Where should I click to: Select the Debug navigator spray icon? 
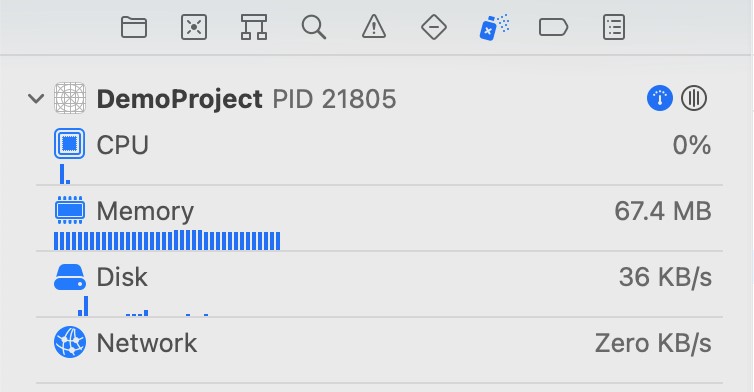pos(494,27)
